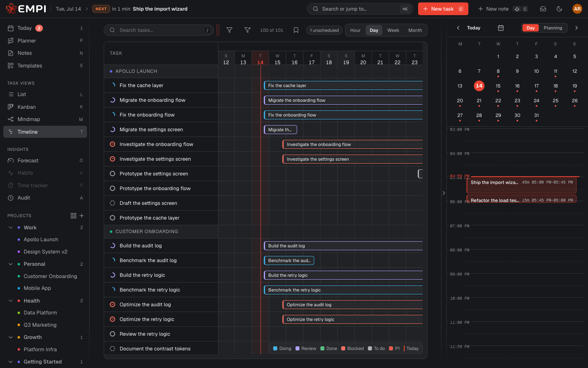Switch to the Mindmap task view

point(45,119)
